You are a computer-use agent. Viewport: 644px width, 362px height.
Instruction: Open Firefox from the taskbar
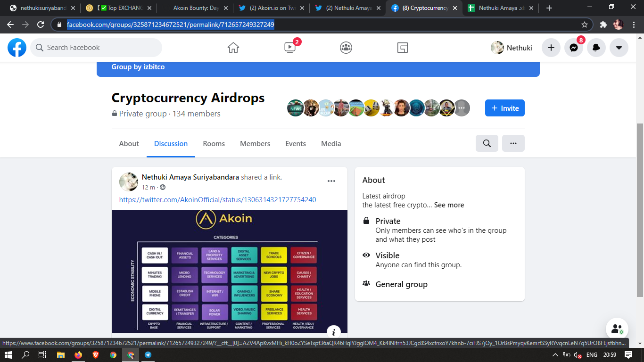point(78,355)
